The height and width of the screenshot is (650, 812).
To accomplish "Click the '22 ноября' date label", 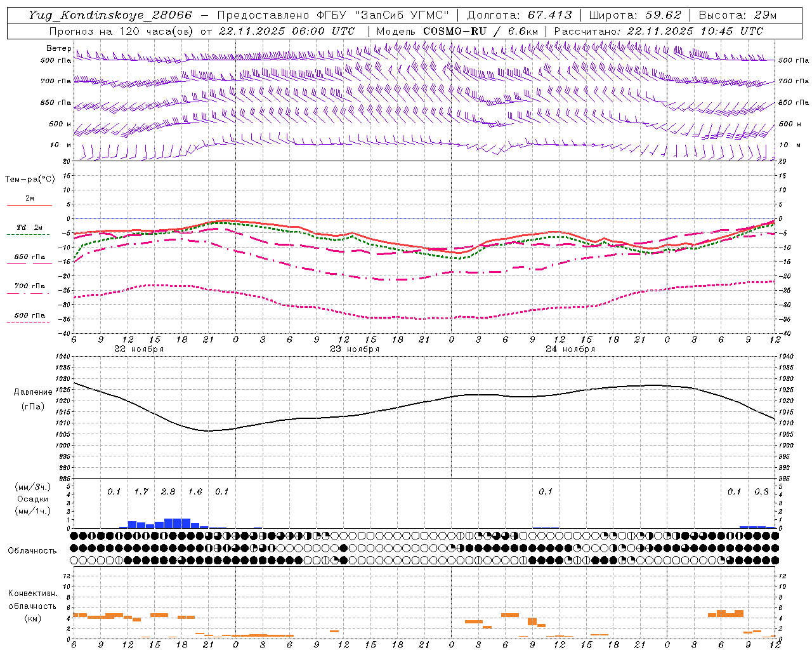I will pyautogui.click(x=139, y=349).
